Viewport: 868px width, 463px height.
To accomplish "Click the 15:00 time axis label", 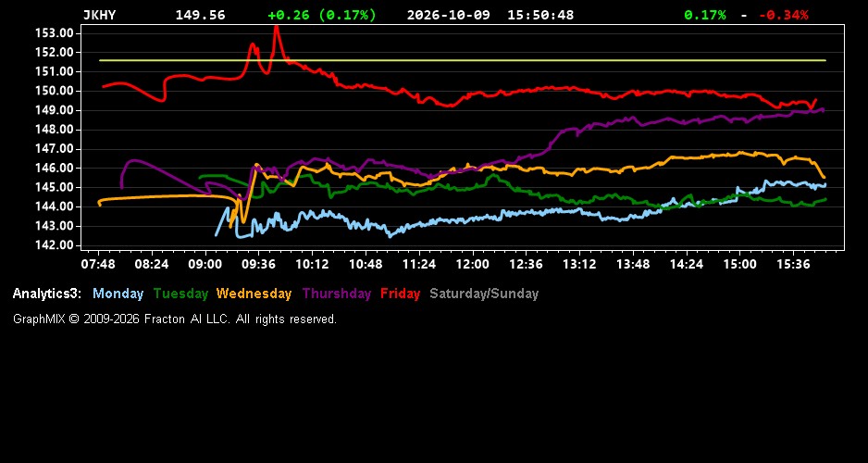I will pyautogui.click(x=740, y=264).
